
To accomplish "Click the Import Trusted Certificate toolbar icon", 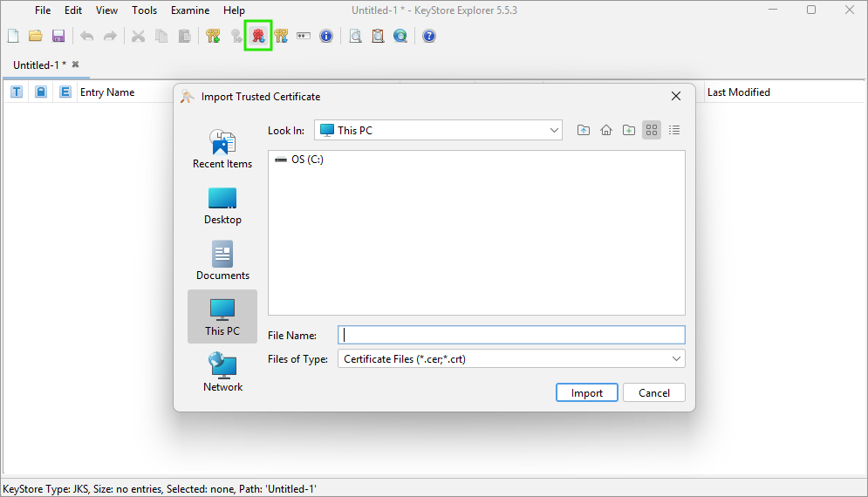I will (x=258, y=36).
